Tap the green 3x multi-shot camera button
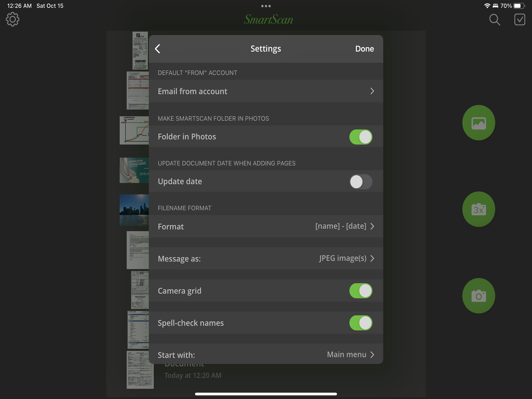Image resolution: width=532 pixels, height=399 pixels. coord(478,209)
